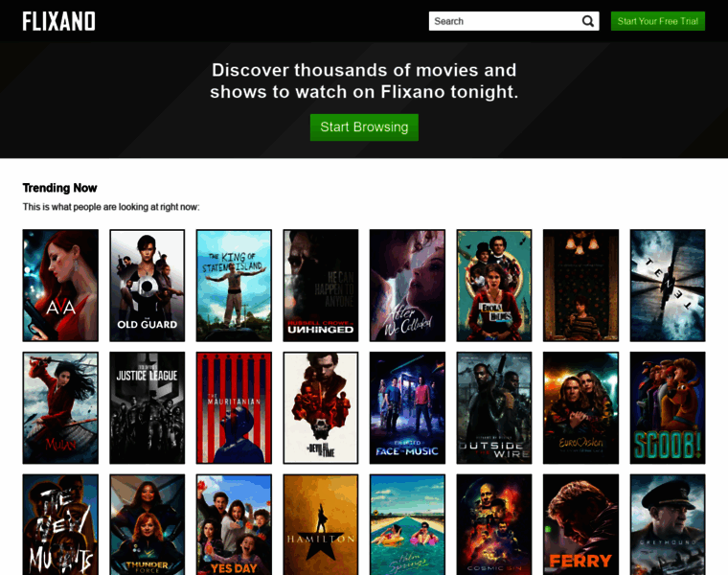Select the After We Collided poster
This screenshot has height=575, width=728.
point(407,286)
